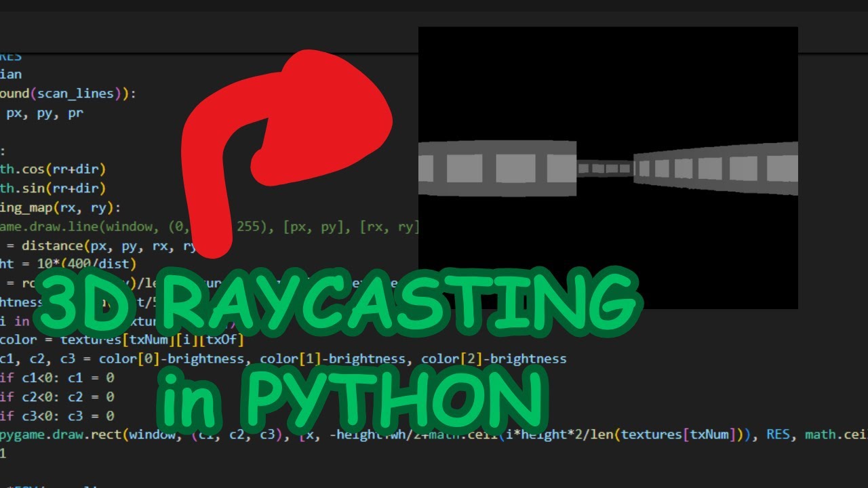Click the 'ht = 10*(400/dist)' code line

(x=68, y=264)
